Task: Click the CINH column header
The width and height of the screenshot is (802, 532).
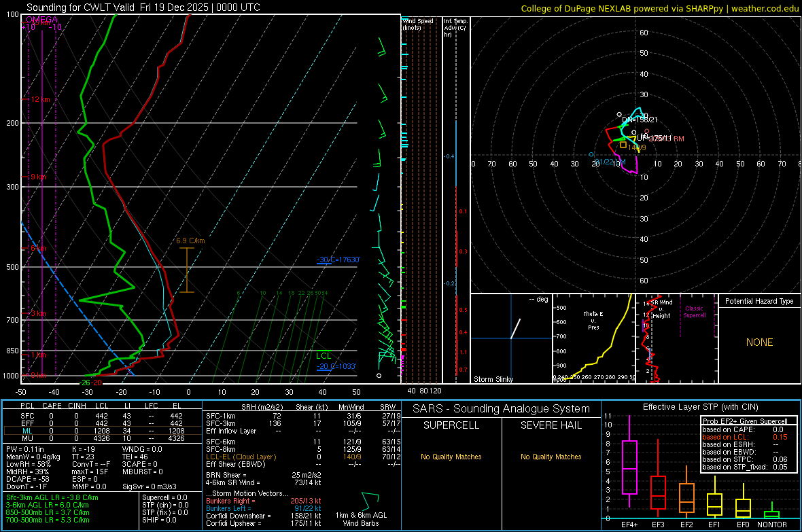Action: coord(77,406)
